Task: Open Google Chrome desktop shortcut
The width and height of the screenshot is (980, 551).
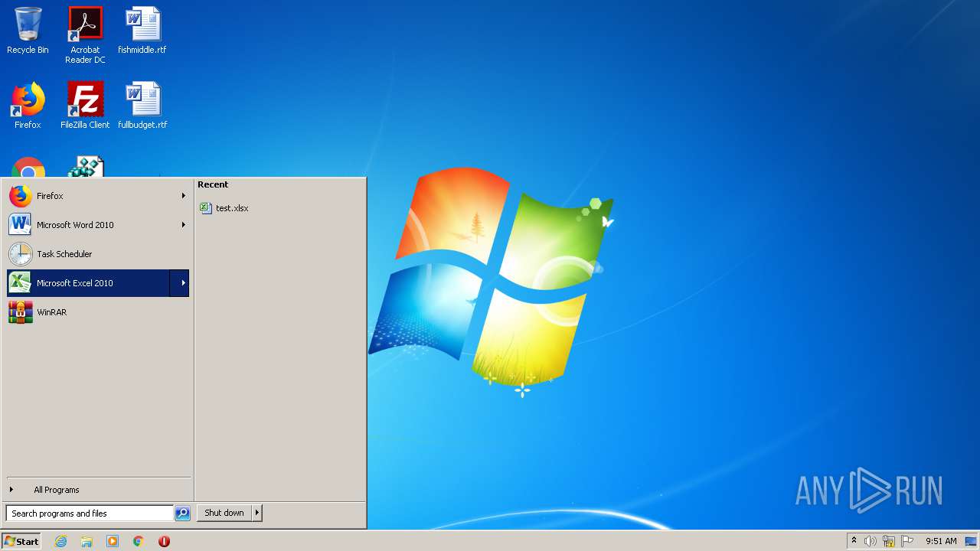Action: tap(28, 168)
